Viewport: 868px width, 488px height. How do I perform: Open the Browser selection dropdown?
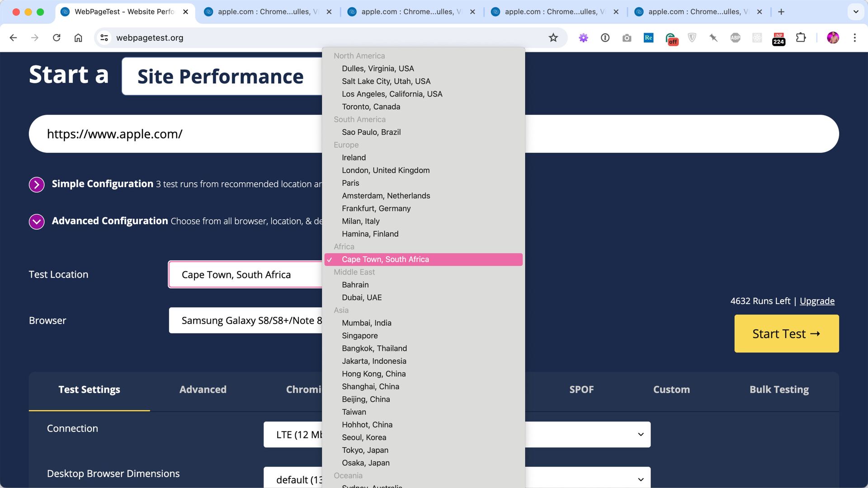tap(245, 320)
